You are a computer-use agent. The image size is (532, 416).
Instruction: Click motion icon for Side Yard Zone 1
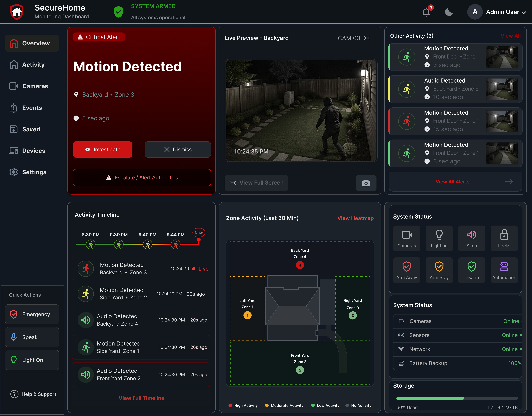(86, 347)
